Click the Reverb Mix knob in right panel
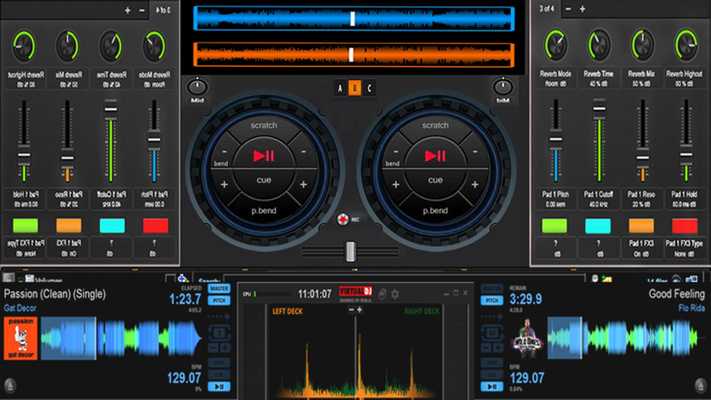Viewport: 711px width, 400px height. click(x=643, y=45)
